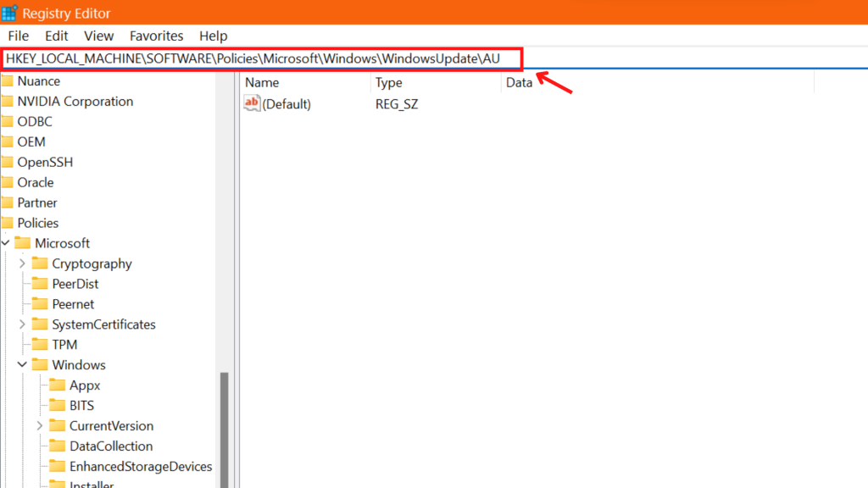This screenshot has height=488, width=868.
Task: Select the Partner tree label
Action: coord(37,203)
